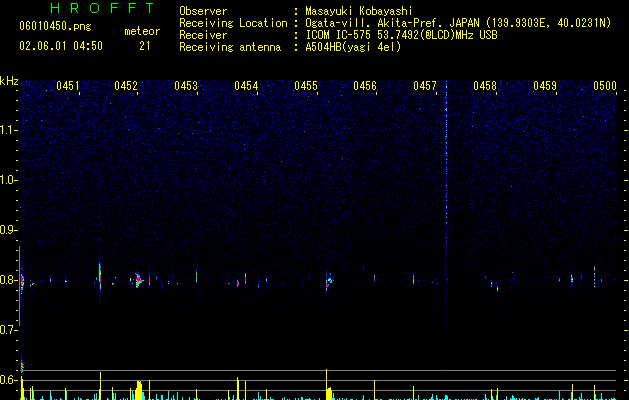629x400 pixels.
Task: Click the arrowhead-shaped meteor echo after 0452
Action: pos(138,279)
